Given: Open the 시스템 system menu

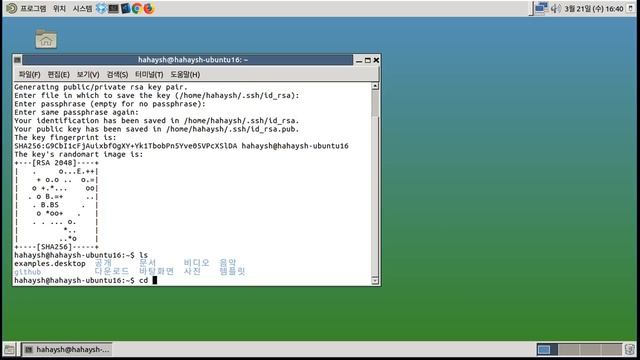Looking at the screenshot, I should 82,9.
